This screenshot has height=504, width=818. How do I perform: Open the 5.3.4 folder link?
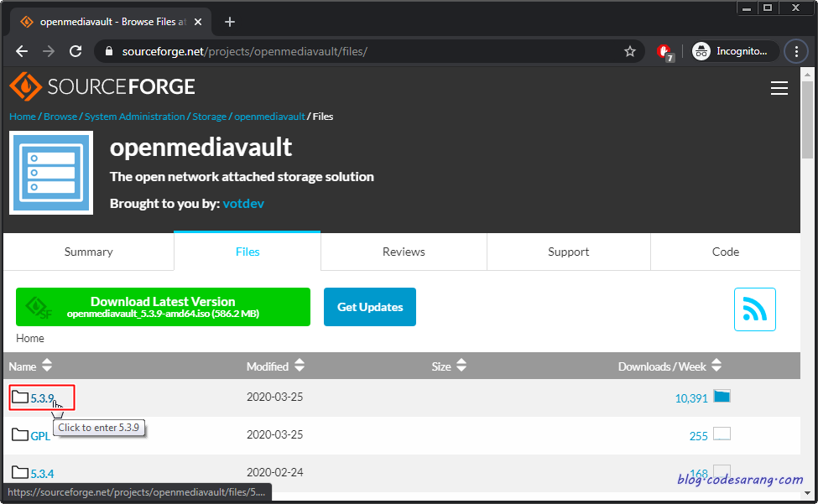click(42, 474)
